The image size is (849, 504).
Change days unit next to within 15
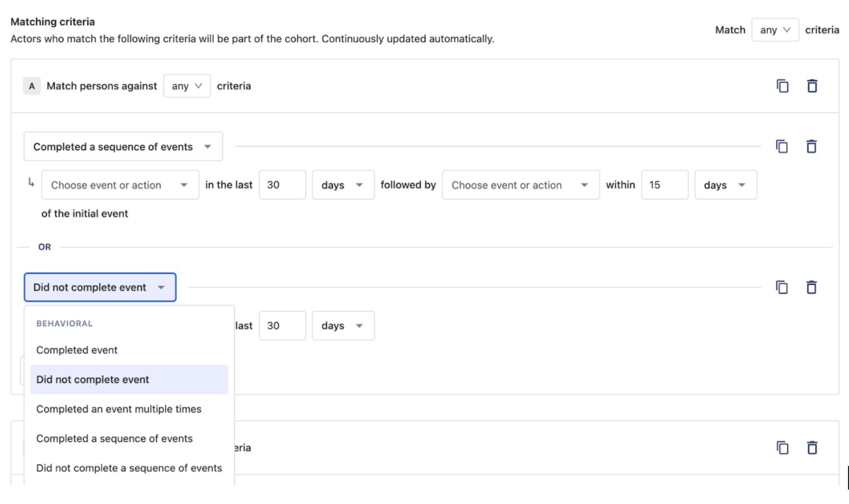point(725,185)
